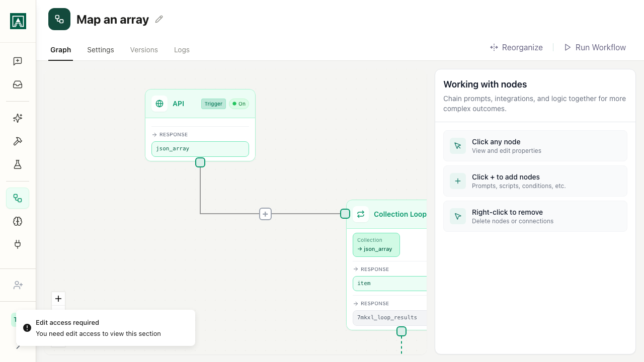Click the Reorganize button
The height and width of the screenshot is (362, 644).
(x=516, y=47)
